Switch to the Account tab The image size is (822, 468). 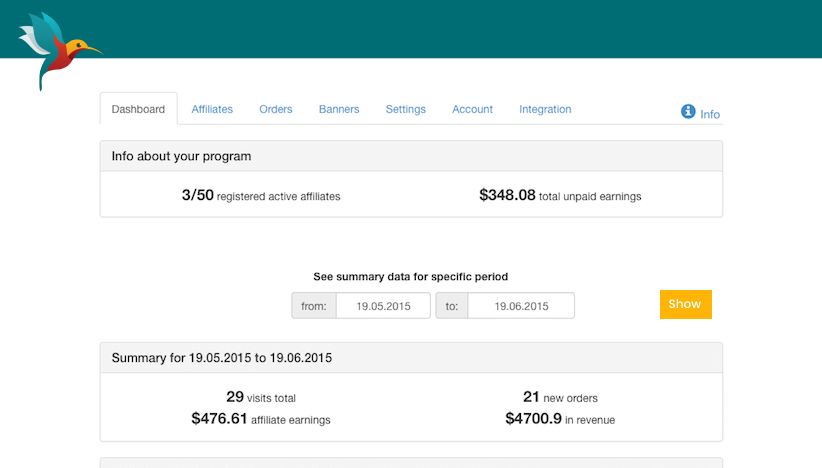tap(472, 109)
